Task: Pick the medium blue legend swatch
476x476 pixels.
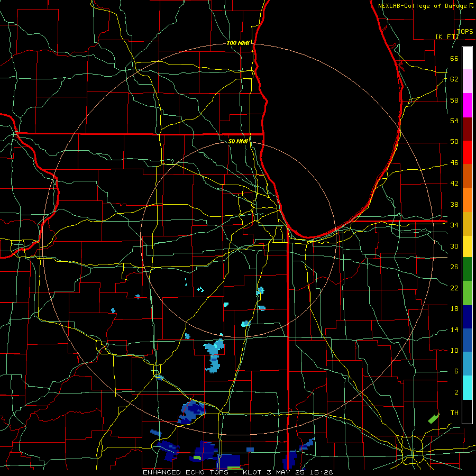Action: [467, 340]
